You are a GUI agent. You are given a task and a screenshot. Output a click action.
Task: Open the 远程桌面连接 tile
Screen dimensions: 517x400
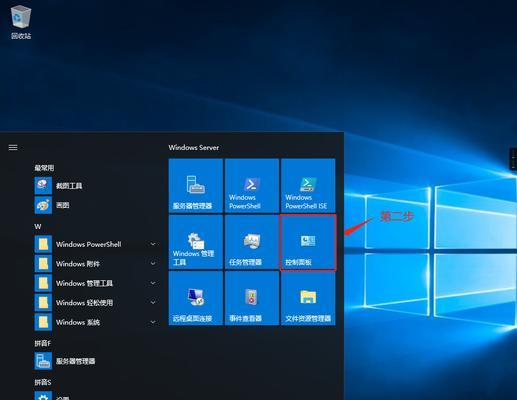click(196, 298)
